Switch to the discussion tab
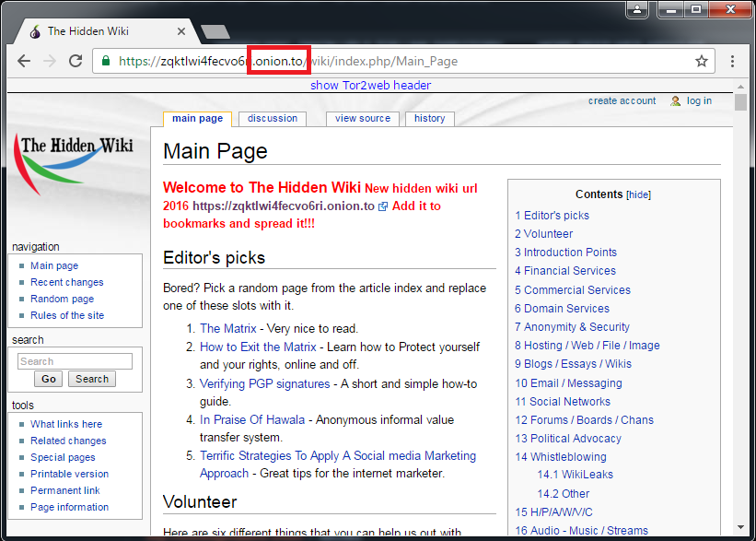The image size is (756, 541). pos(273,119)
